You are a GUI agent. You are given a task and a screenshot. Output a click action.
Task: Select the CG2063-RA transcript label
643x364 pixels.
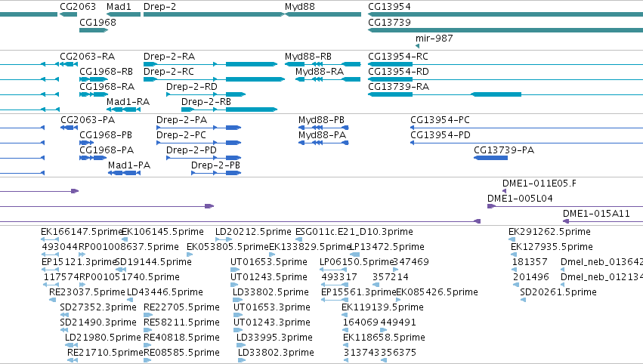point(88,57)
